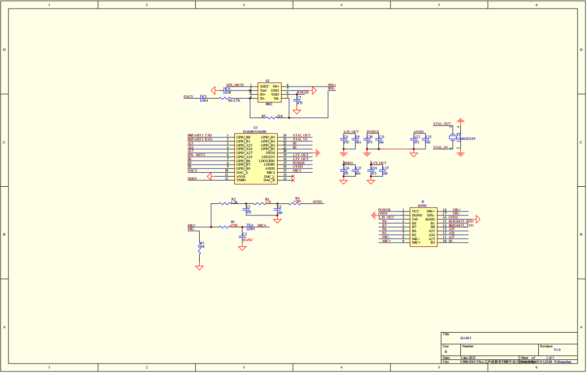Select the ground symbol at DVSS pin 20

pos(318,153)
